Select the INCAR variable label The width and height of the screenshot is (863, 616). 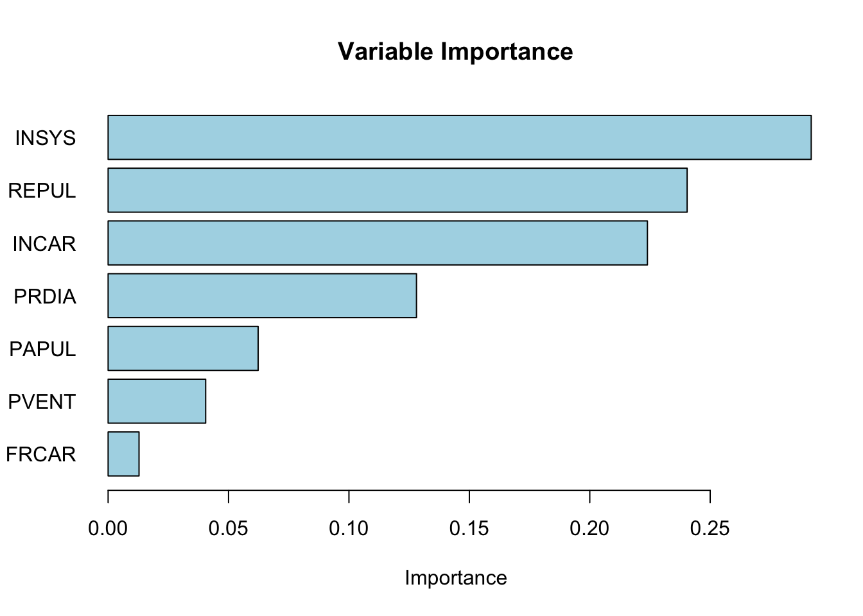[44, 244]
